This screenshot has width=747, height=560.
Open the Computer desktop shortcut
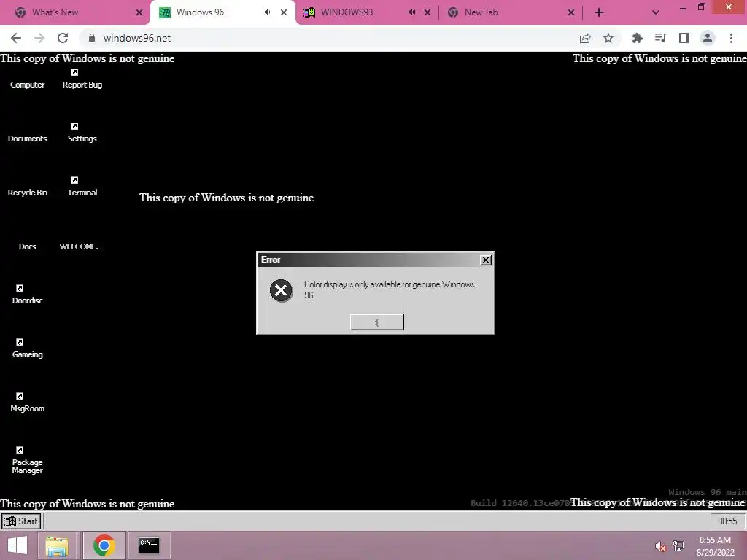click(27, 85)
